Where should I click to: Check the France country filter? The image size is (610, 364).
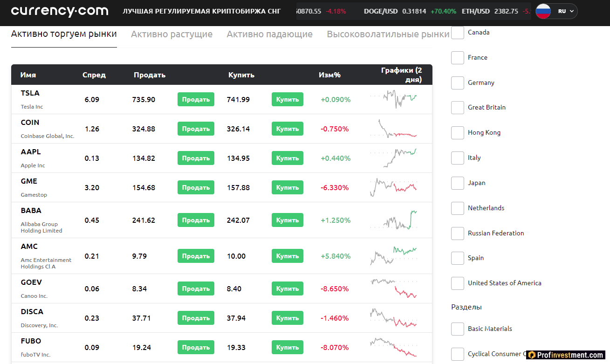coord(458,58)
